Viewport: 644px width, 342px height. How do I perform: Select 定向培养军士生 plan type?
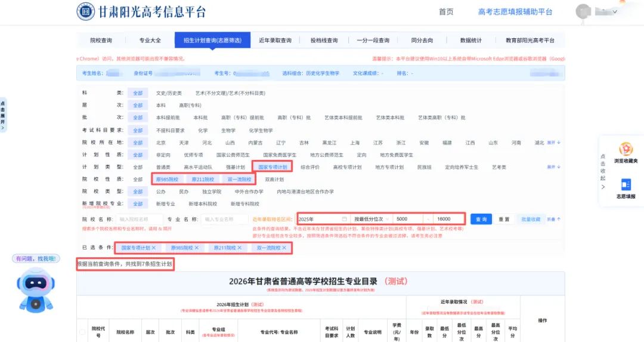pos(462,167)
